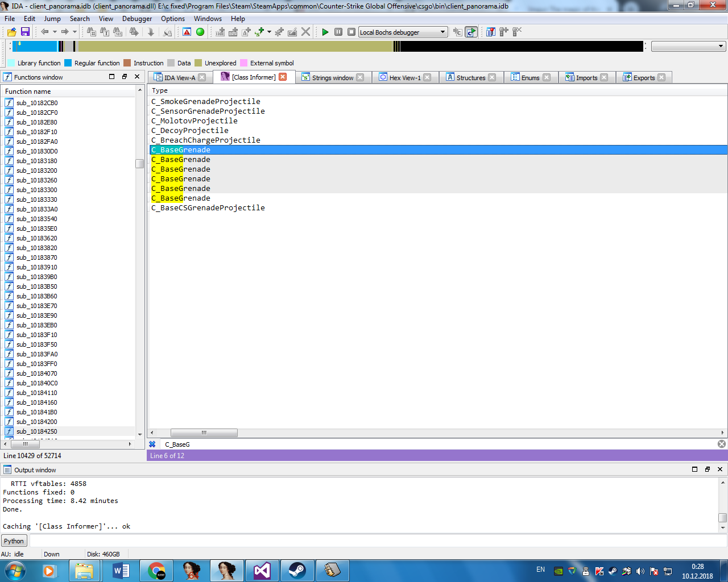Expand the empty dropdown right of navigation band
This screenshot has width=728, height=582.
(x=721, y=47)
